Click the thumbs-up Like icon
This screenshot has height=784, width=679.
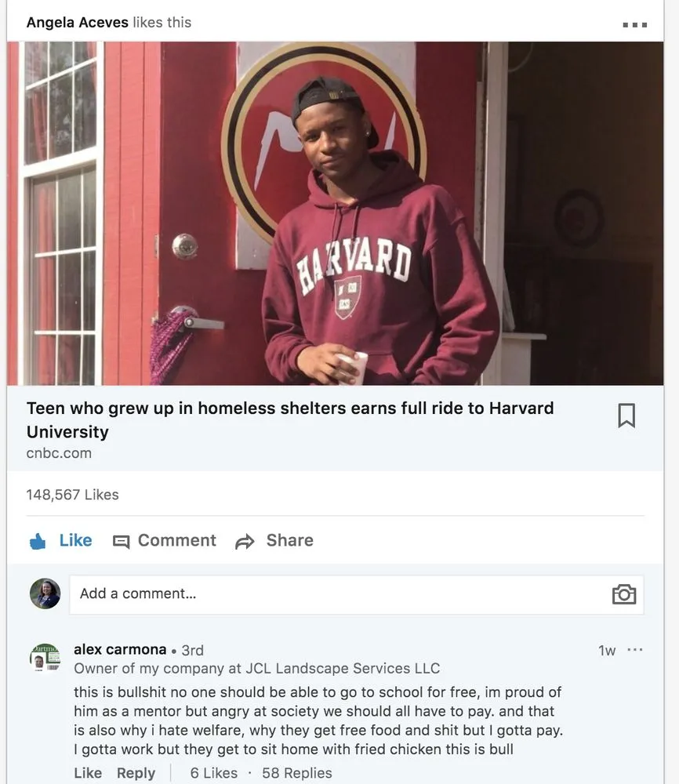[38, 541]
